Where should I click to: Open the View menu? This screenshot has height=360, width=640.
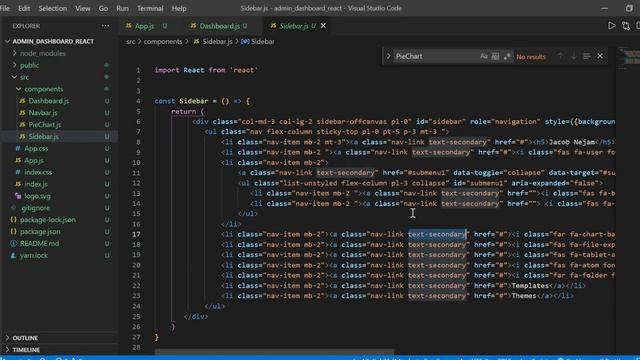pyautogui.click(x=82, y=8)
